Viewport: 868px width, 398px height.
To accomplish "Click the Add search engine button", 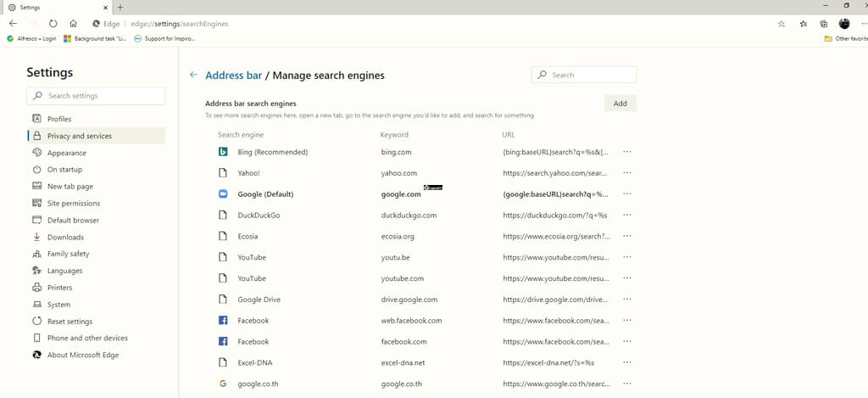I will 620,103.
